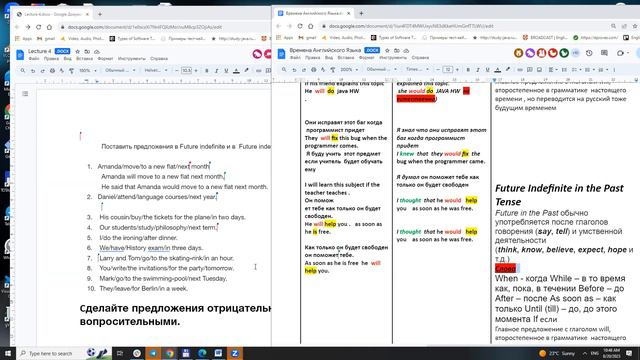
Task: Star the Lecture 4 document
Action: tap(78, 51)
